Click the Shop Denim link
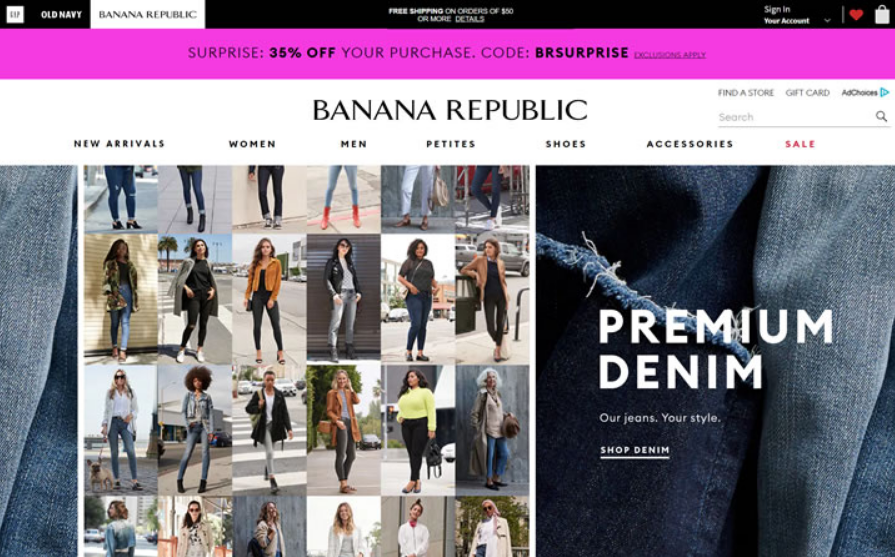 (635, 450)
